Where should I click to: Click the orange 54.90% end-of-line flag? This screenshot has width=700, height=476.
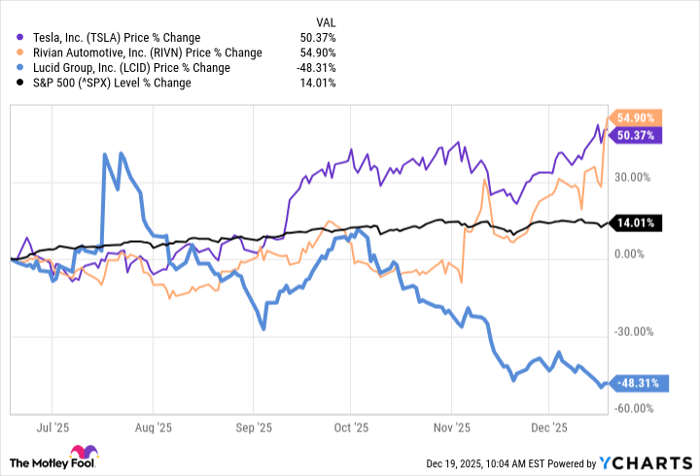coord(632,118)
